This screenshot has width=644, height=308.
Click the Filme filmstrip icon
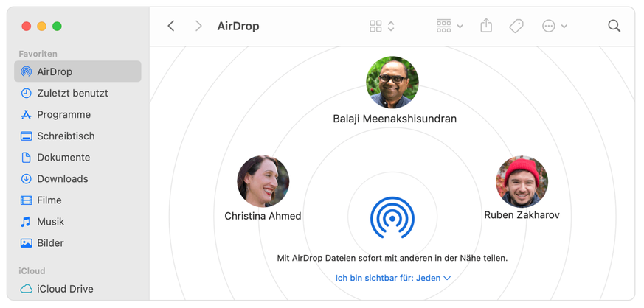pos(26,200)
